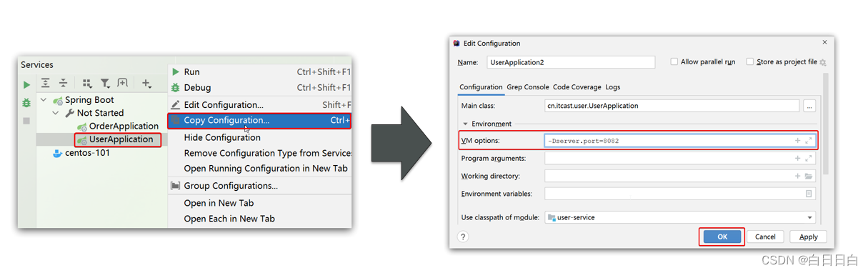Switch to the Logs tab

click(613, 87)
